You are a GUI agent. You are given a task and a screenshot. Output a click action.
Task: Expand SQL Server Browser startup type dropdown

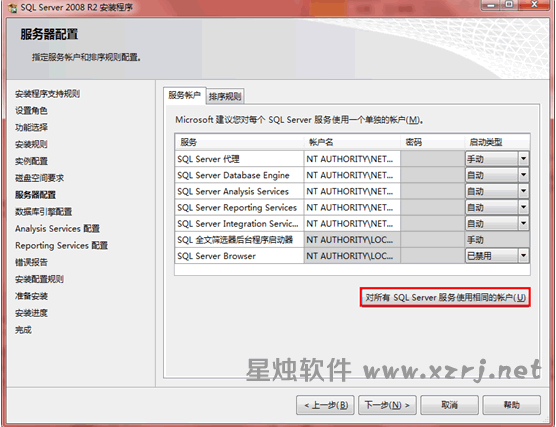pos(523,255)
